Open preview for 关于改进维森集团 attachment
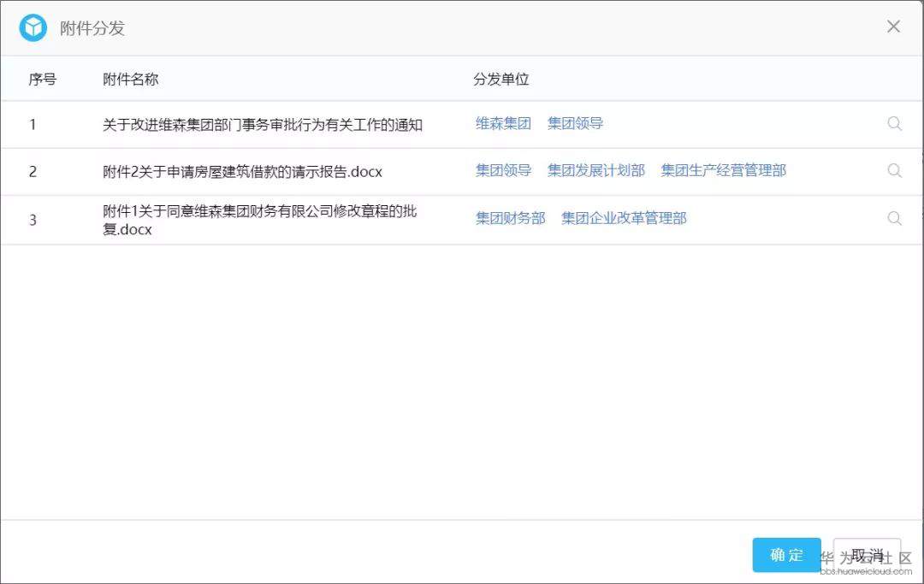 (895, 123)
